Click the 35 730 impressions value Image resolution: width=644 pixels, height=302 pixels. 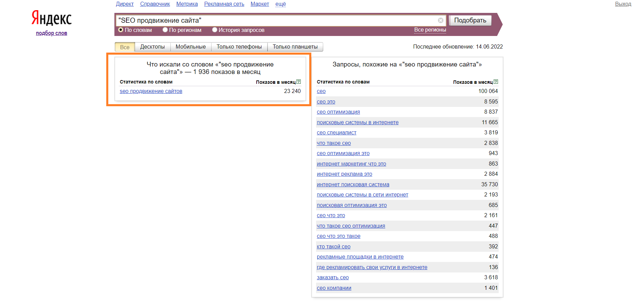pos(490,185)
